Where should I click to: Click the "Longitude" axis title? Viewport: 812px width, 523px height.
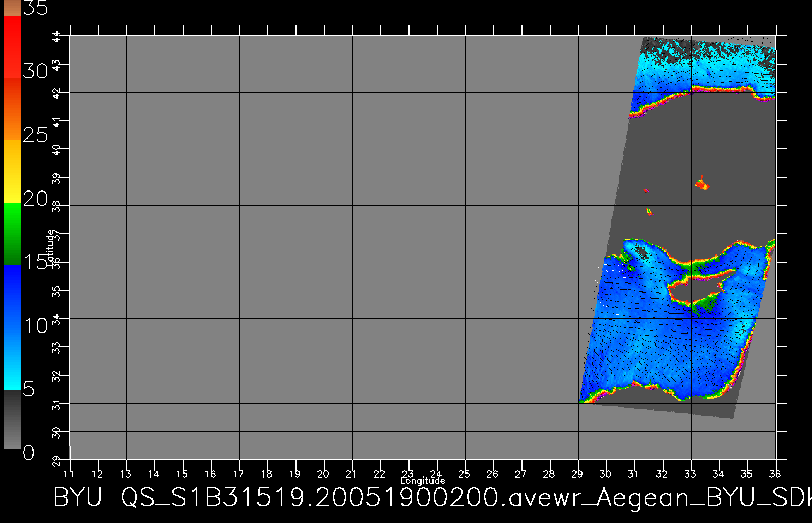coord(423,481)
